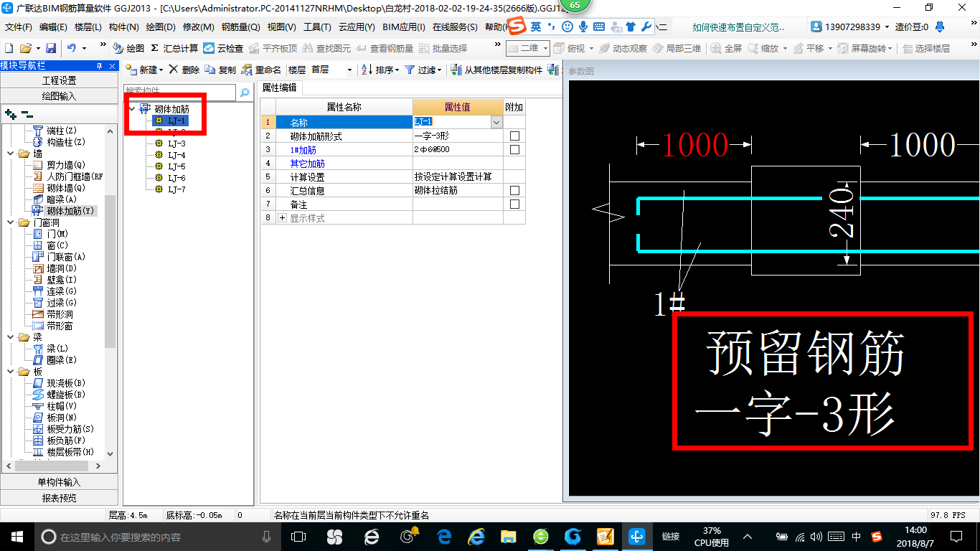Click the search magnifier icon
Image resolution: width=980 pixels, height=551 pixels.
click(245, 93)
